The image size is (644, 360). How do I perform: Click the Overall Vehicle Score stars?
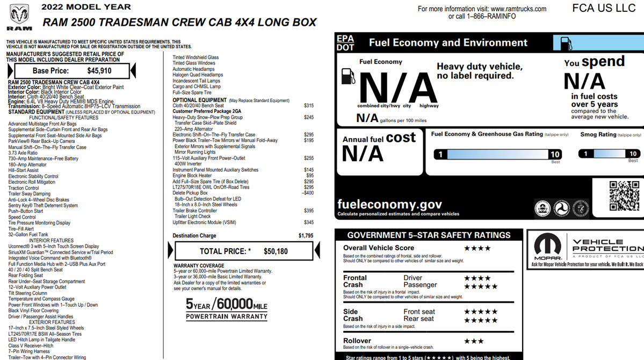tap(477, 248)
